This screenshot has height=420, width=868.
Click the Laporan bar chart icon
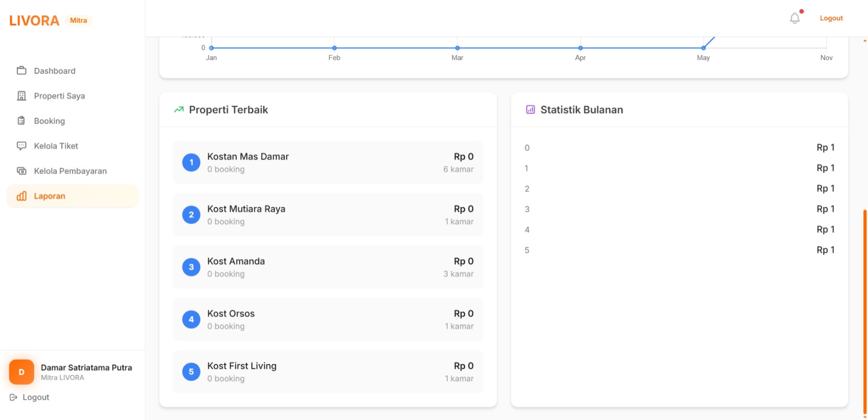pyautogui.click(x=21, y=196)
